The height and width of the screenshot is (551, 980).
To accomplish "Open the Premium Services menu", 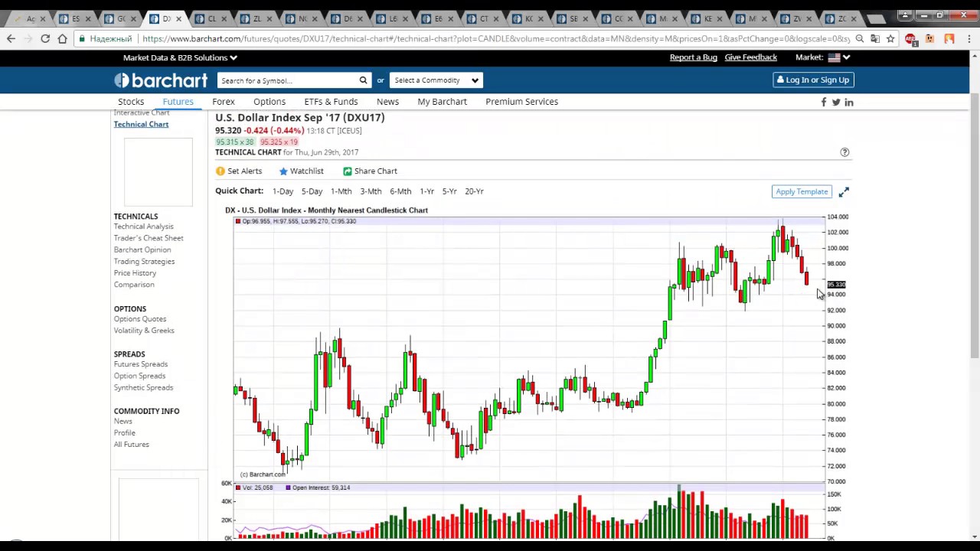I will [x=521, y=102].
